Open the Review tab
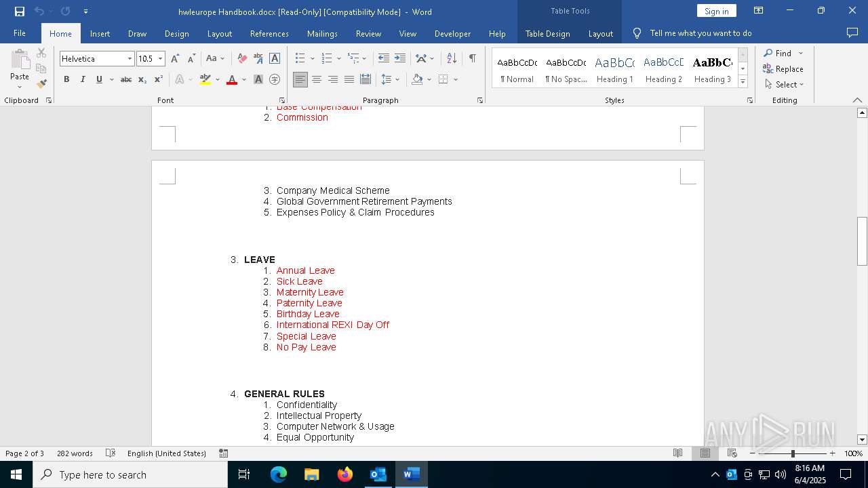 click(368, 33)
